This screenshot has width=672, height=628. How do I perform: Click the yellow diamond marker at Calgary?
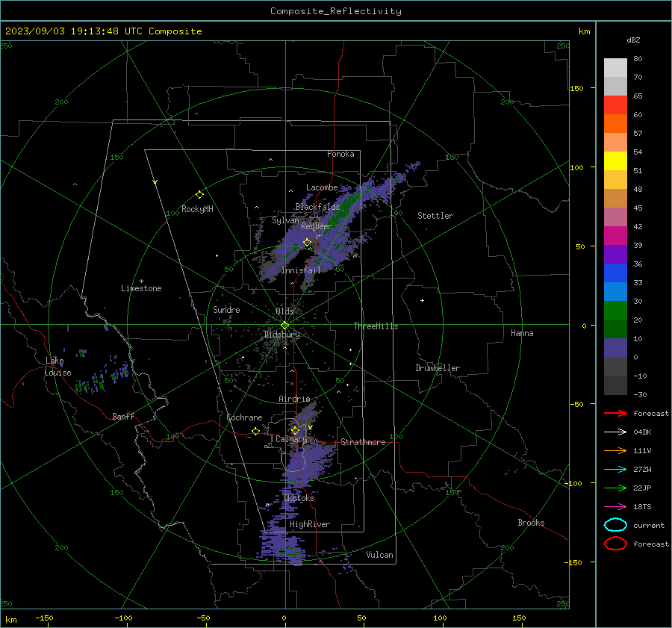295,430
